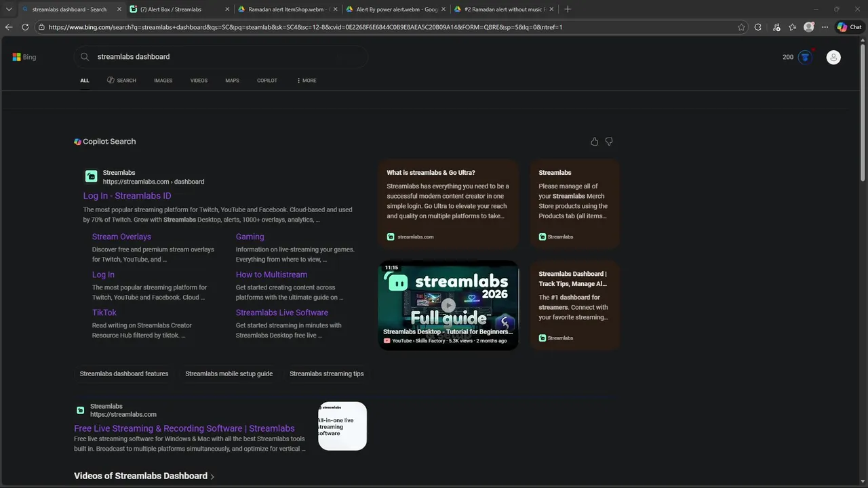This screenshot has width=868, height=488.
Task: Open browser profile avatar
Action: coord(808,27)
